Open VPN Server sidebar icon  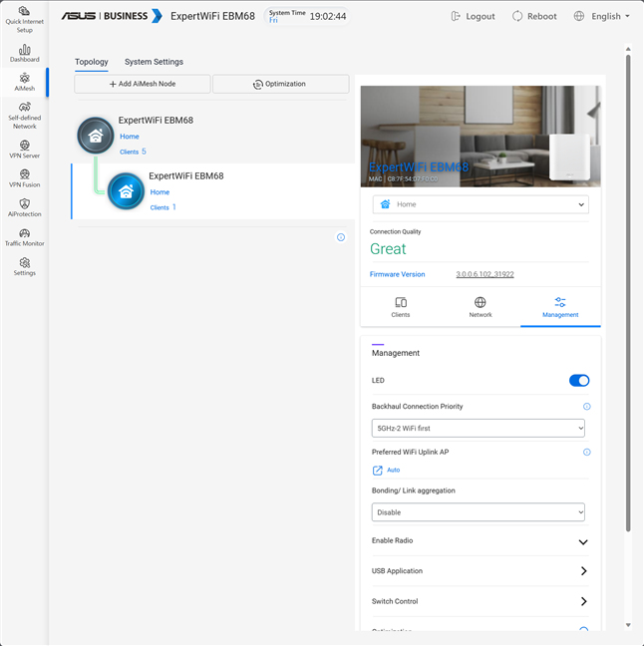click(24, 150)
